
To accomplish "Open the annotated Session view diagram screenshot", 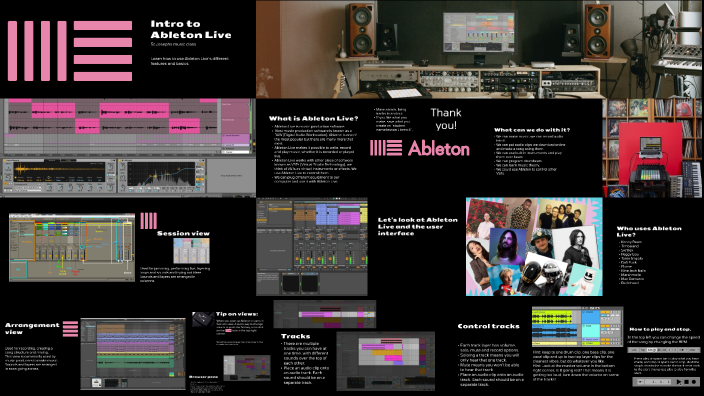I will pyautogui.click(x=72, y=247).
